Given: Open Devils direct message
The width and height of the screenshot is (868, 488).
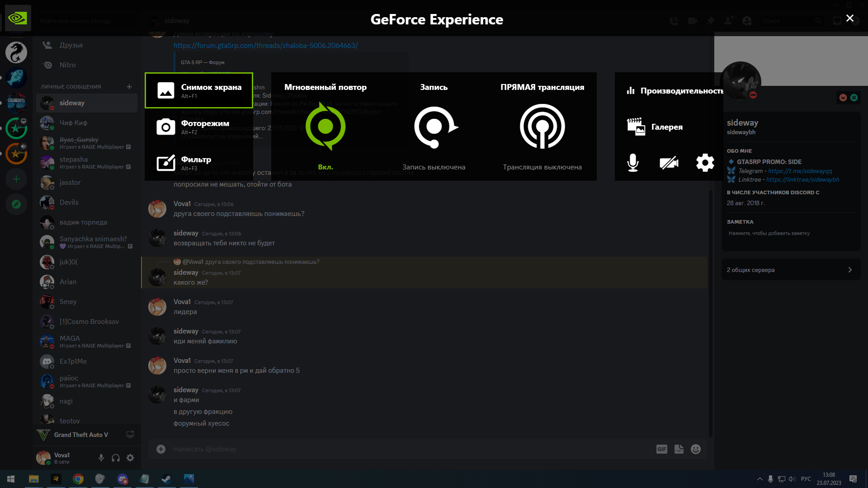Looking at the screenshot, I should tap(87, 202).
